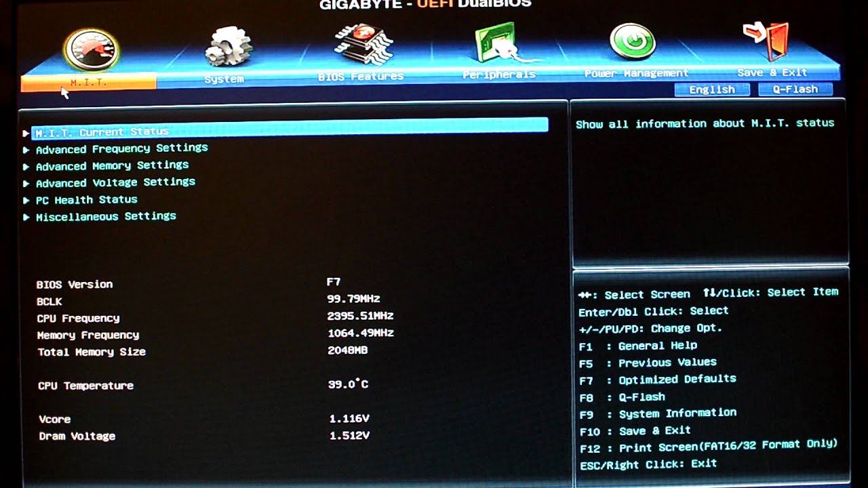868x488 pixels.
Task: Expand arrow beside M.I.T. Current Status
Action: click(26, 133)
